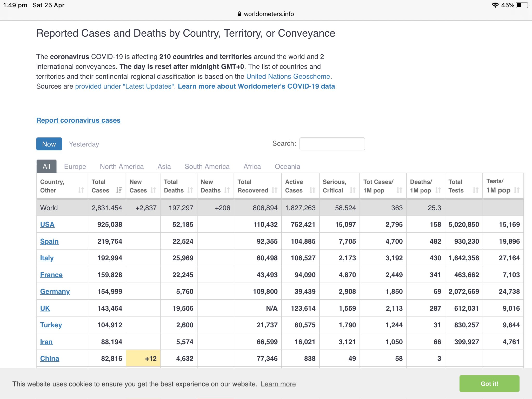Sort by Total Tests column arrows
The image size is (532, 399).
(476, 190)
